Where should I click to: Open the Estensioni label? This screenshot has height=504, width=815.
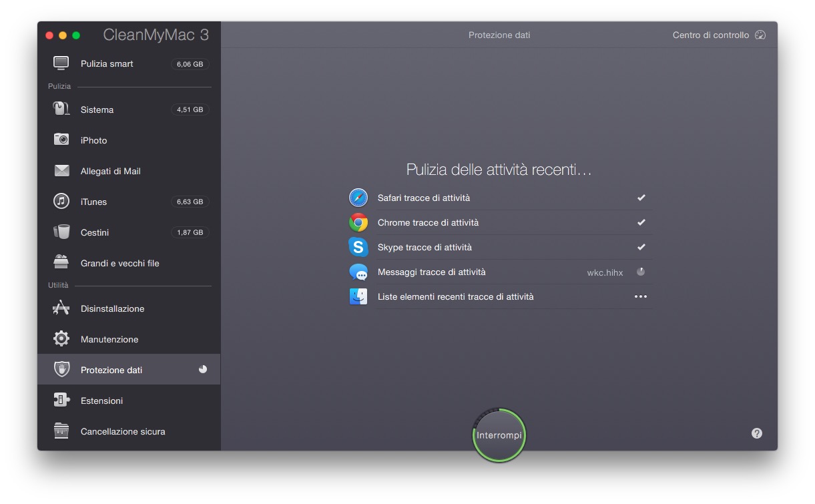(101, 401)
